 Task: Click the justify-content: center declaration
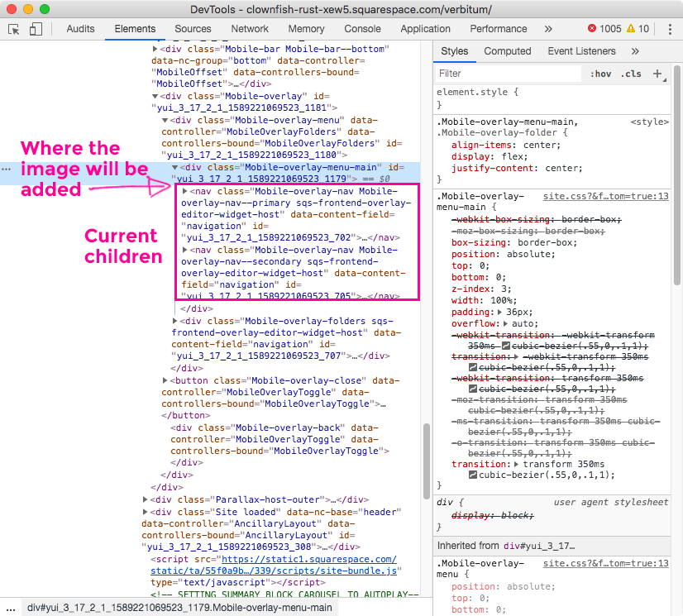[517, 169]
